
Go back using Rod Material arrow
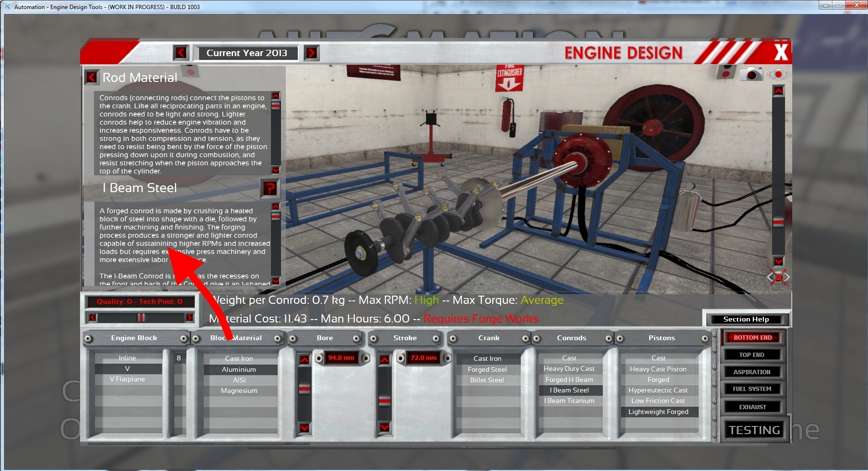92,77
